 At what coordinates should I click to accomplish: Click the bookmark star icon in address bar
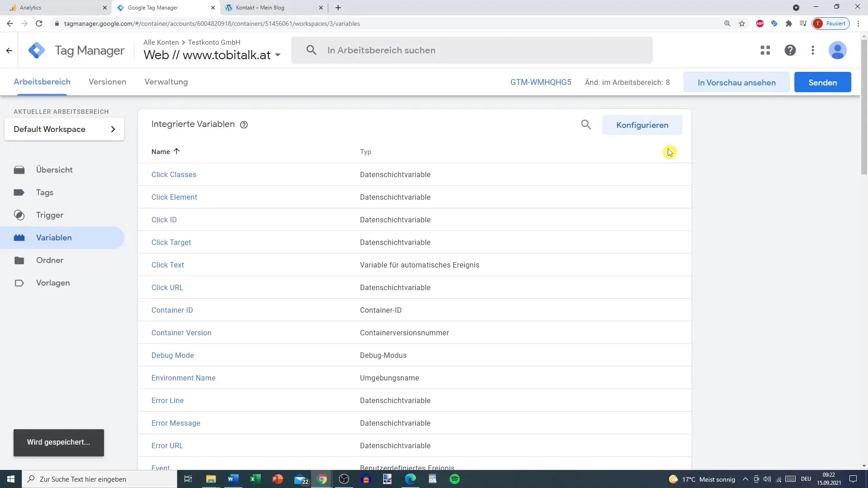pyautogui.click(x=741, y=23)
